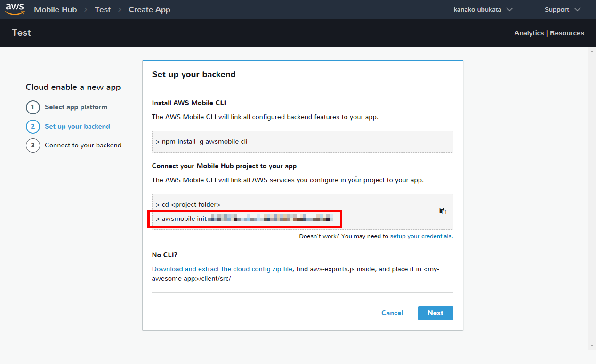Open the Resources link
The height and width of the screenshot is (364, 596).
567,33
